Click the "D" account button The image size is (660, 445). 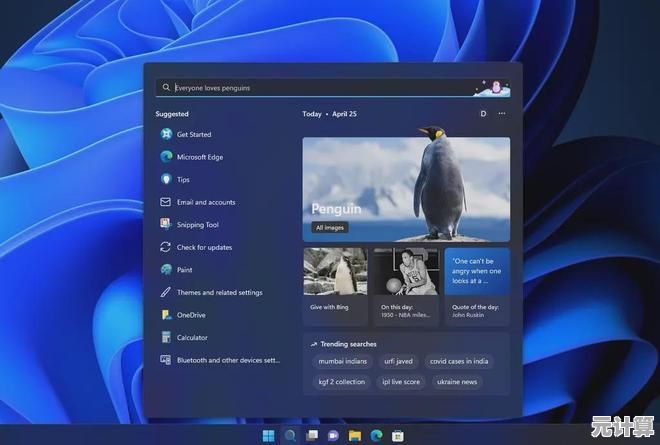click(483, 114)
